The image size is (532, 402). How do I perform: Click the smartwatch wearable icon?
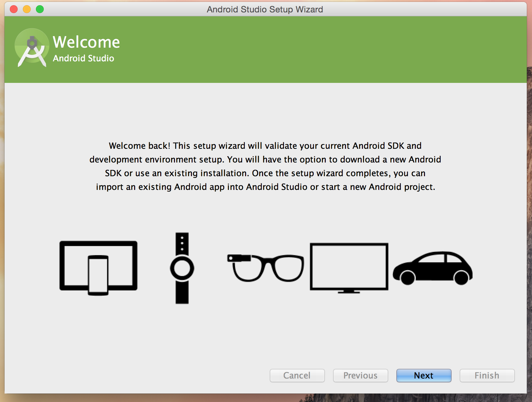pyautogui.click(x=182, y=268)
